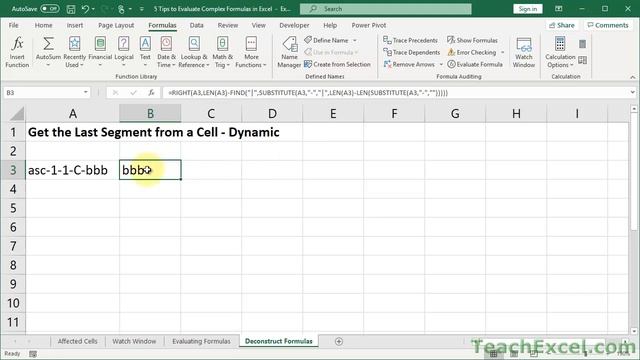This screenshot has height=360, width=640.
Task: Click the fx button beside formula bar
Action: coord(151,93)
